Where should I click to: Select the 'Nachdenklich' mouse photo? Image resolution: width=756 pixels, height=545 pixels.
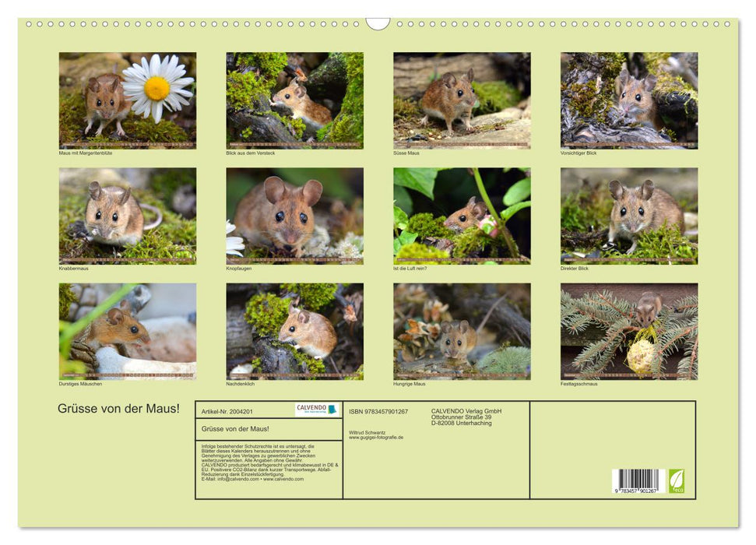[x=294, y=331]
